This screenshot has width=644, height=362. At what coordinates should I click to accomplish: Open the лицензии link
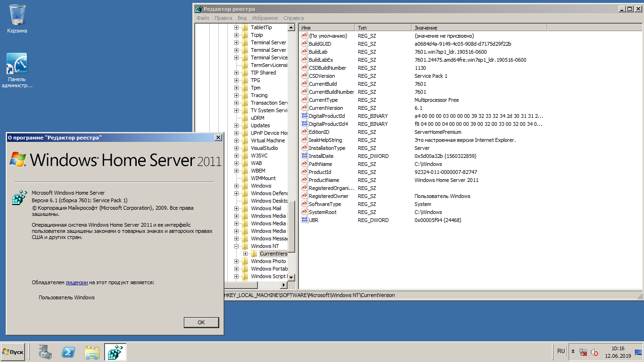coord(77,282)
